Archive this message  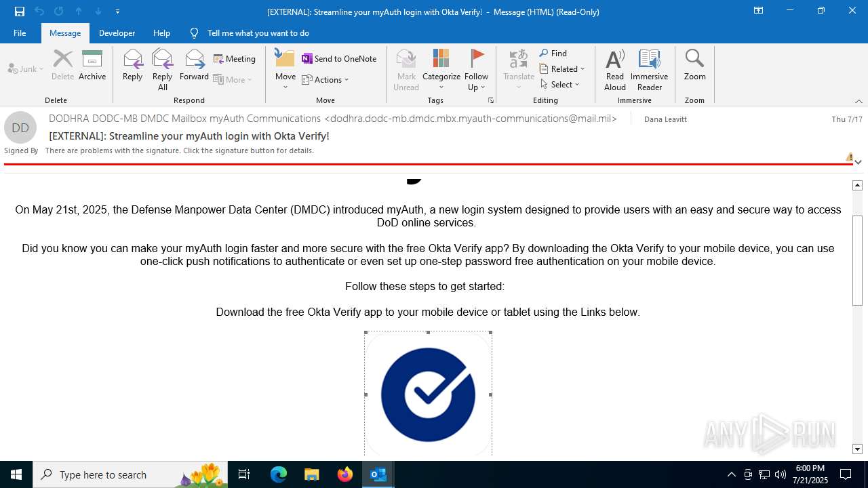pyautogui.click(x=92, y=65)
